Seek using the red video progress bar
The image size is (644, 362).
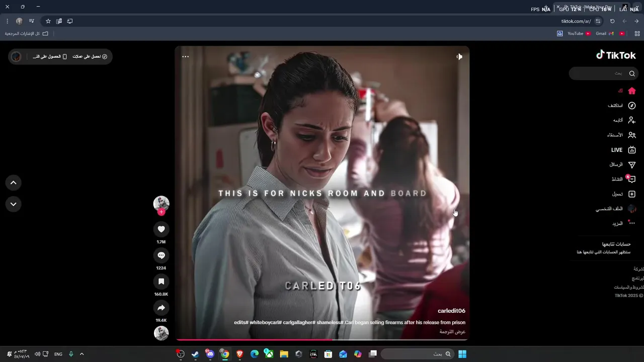point(322,340)
